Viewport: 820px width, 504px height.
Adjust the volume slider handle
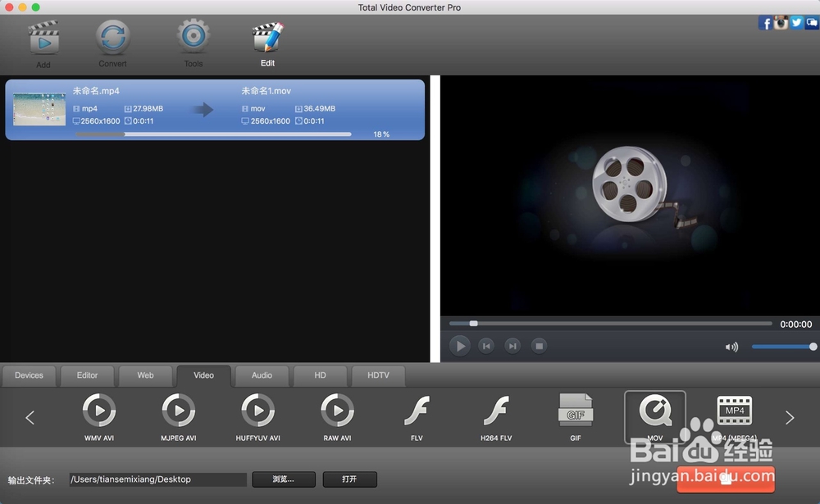point(813,347)
